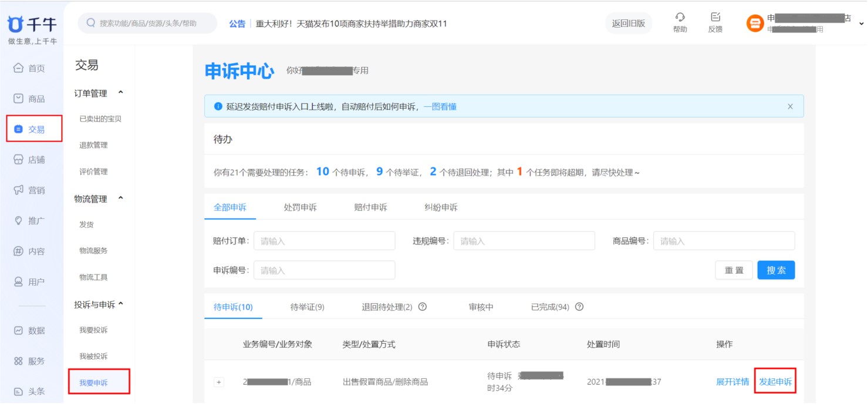Close the blue notification banner
This screenshot has width=868, height=406.
790,106
